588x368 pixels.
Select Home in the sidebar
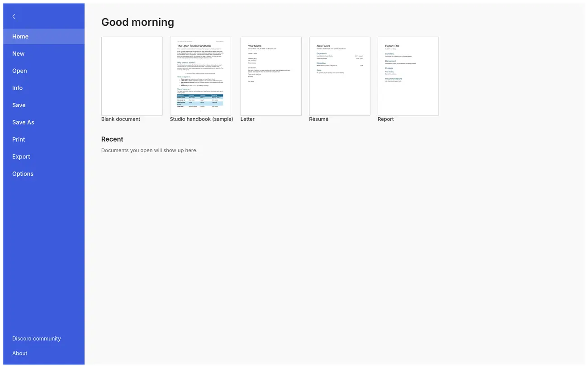click(x=44, y=37)
